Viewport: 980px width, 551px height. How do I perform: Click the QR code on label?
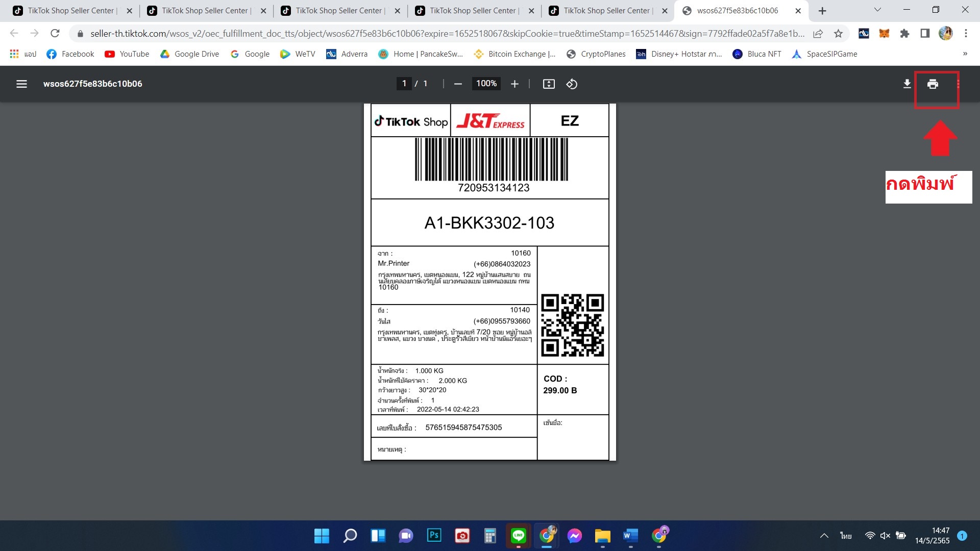pyautogui.click(x=572, y=325)
